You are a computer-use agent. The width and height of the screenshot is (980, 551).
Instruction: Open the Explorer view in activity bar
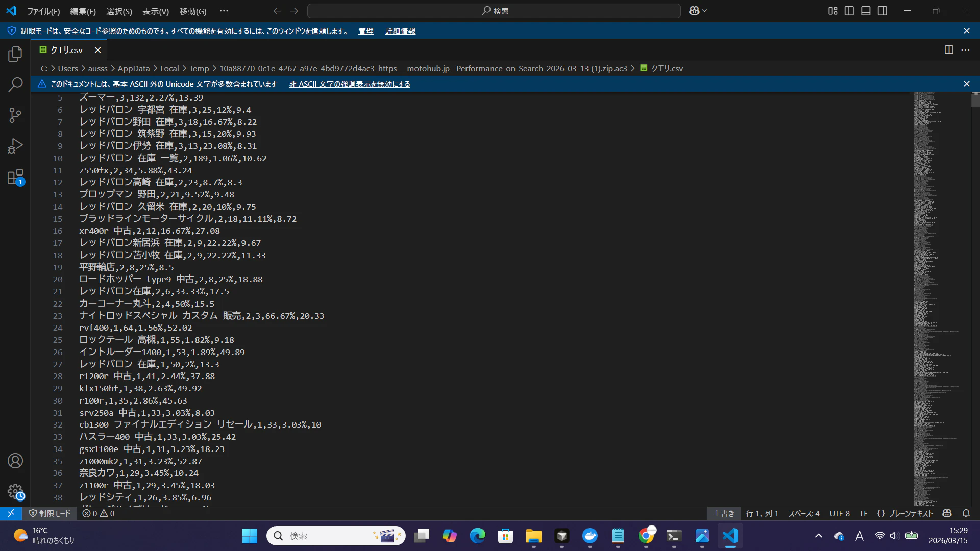pos(15,54)
